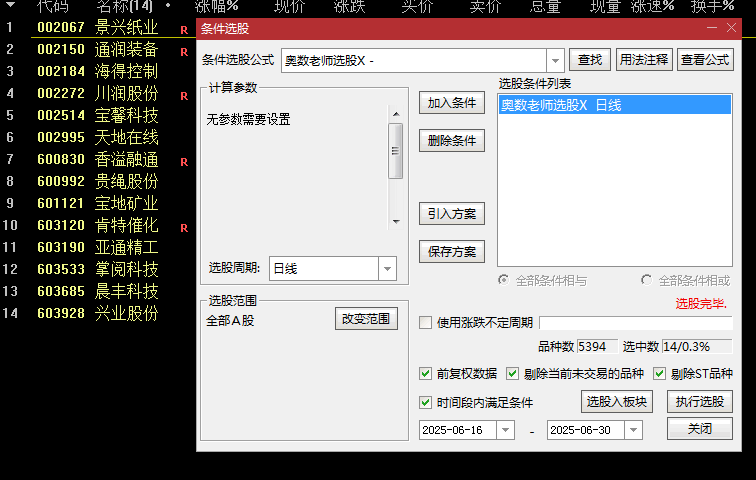The width and height of the screenshot is (756, 480).
Task: Select stock row 002514 宝馨科技
Action: point(98,115)
